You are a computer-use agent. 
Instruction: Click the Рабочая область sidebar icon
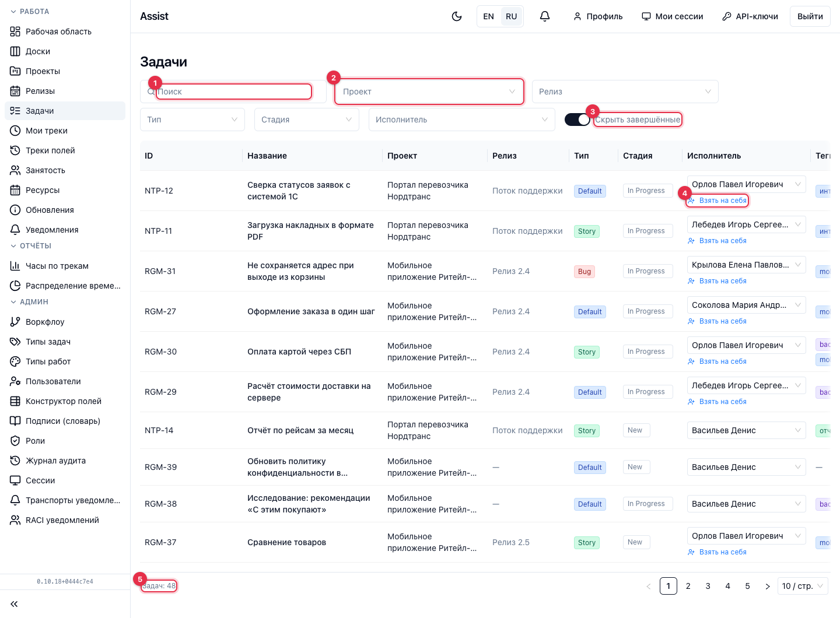(15, 31)
